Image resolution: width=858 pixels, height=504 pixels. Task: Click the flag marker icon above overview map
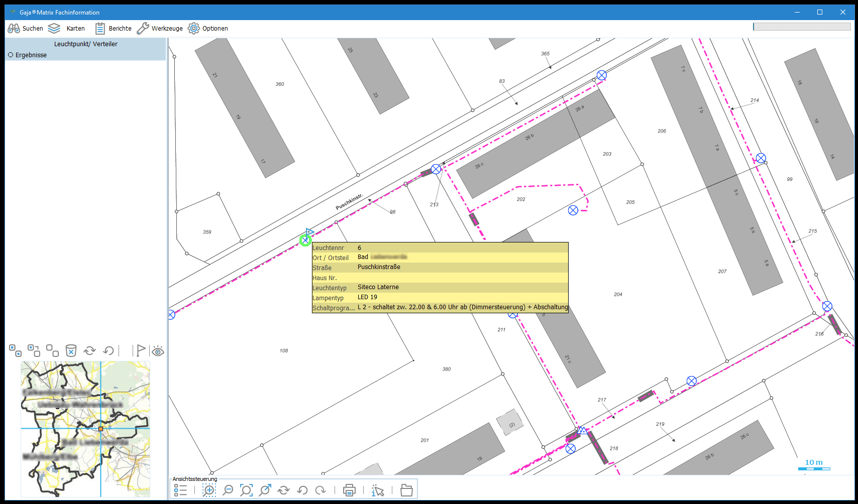click(x=141, y=350)
